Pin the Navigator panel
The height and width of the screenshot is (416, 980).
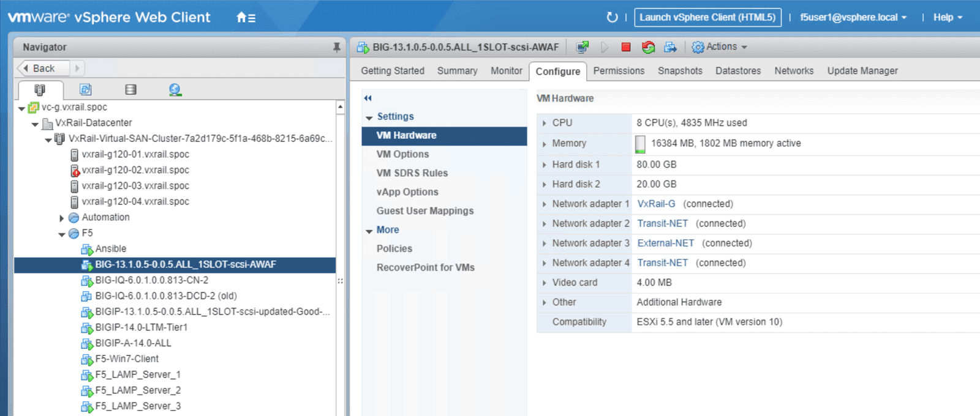[x=336, y=47]
